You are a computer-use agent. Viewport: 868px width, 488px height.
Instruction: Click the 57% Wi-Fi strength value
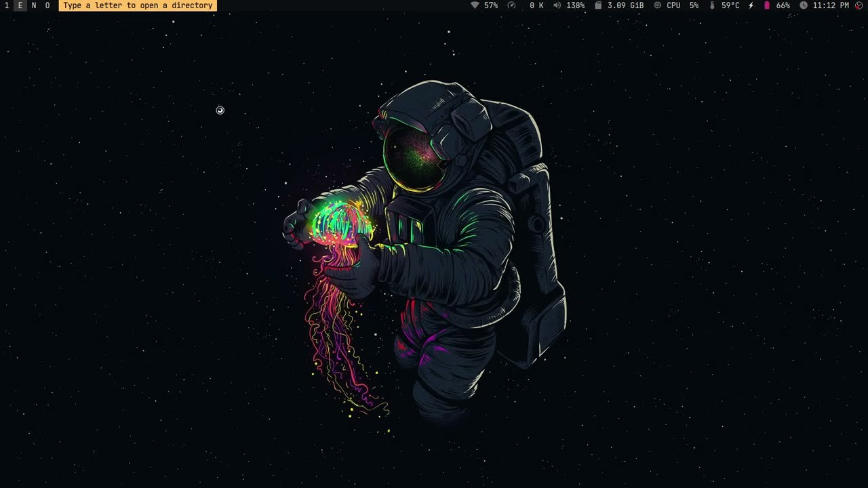pos(491,5)
